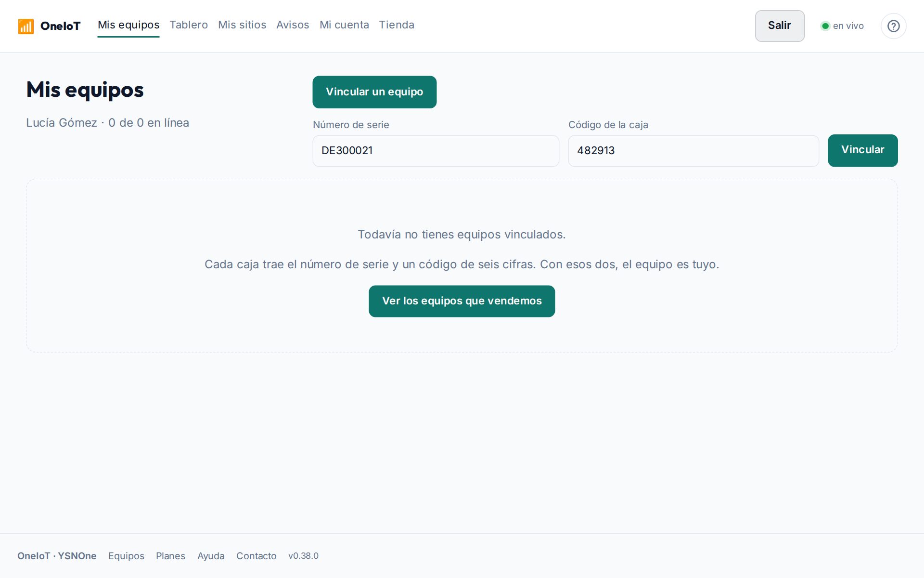This screenshot has height=578, width=924.
Task: Click the v0.38.0 version text
Action: pyautogui.click(x=303, y=556)
